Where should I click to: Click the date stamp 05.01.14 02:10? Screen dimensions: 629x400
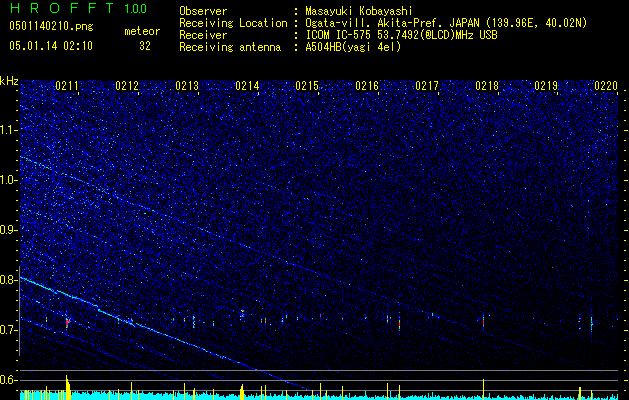pos(51,46)
